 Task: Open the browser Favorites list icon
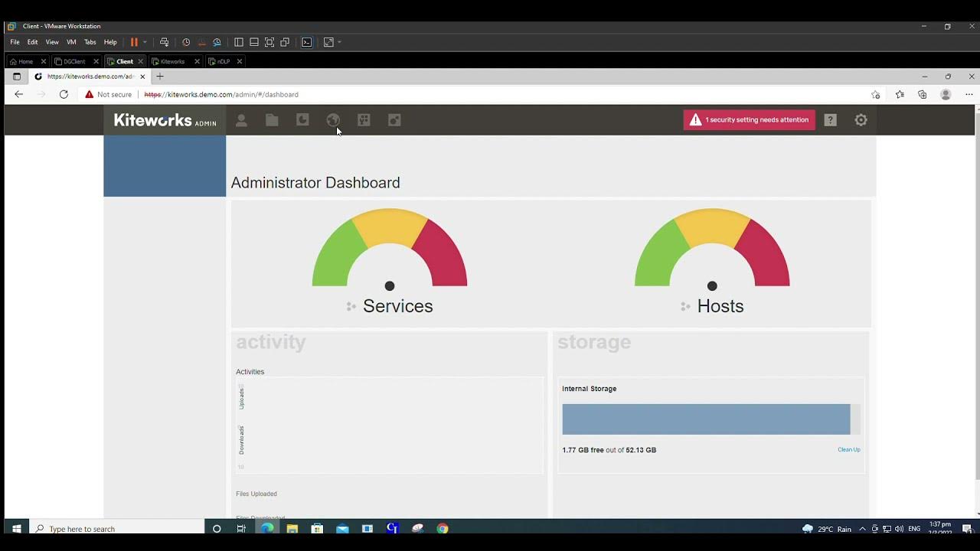pos(900,94)
